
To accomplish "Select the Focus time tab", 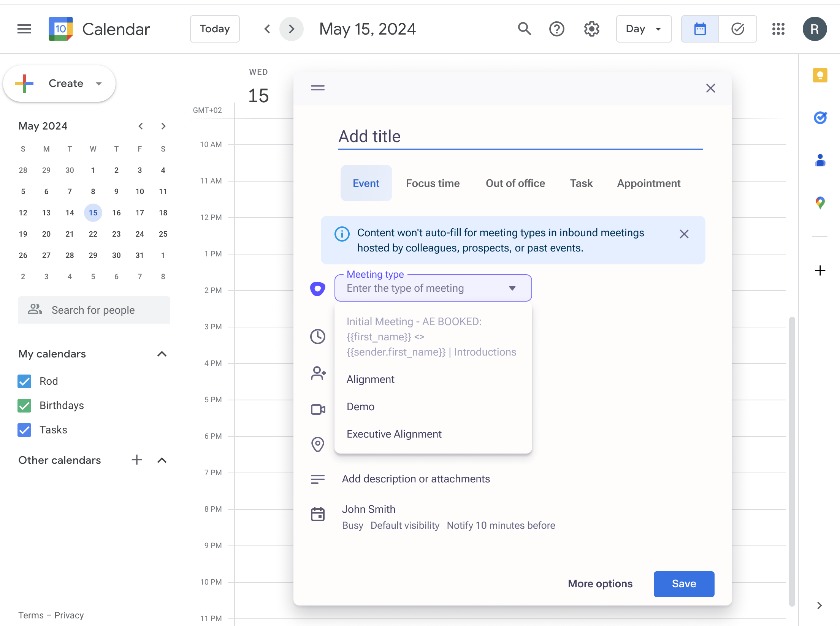I will (433, 183).
